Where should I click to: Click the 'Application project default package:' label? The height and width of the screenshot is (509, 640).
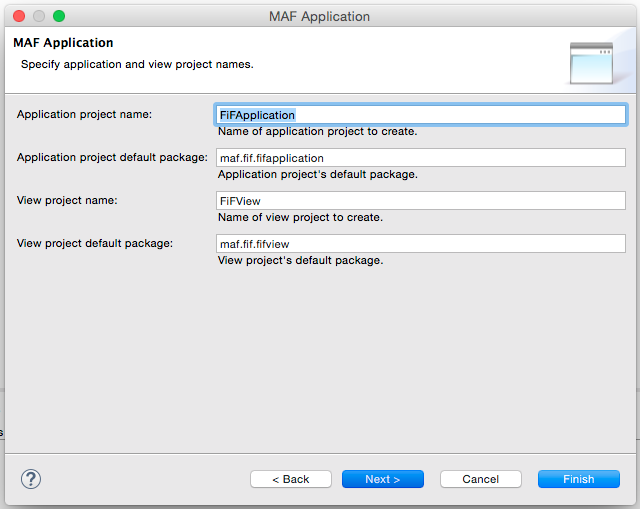(x=112, y=158)
